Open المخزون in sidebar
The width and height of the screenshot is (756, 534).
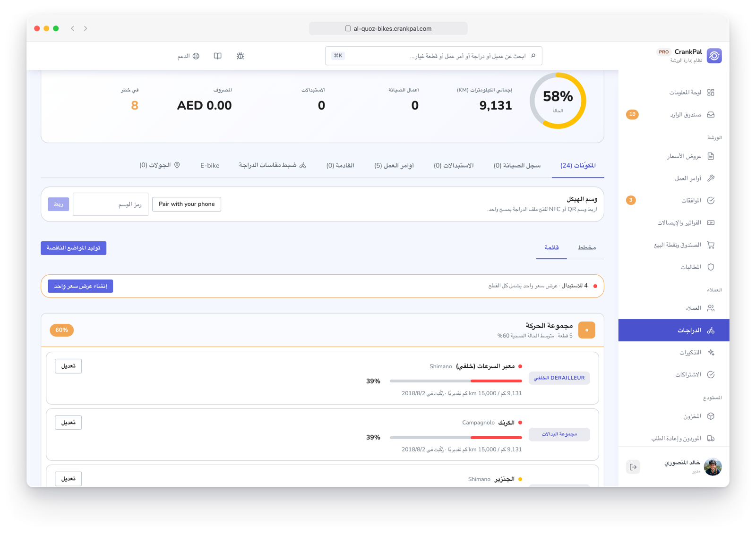pos(674,416)
